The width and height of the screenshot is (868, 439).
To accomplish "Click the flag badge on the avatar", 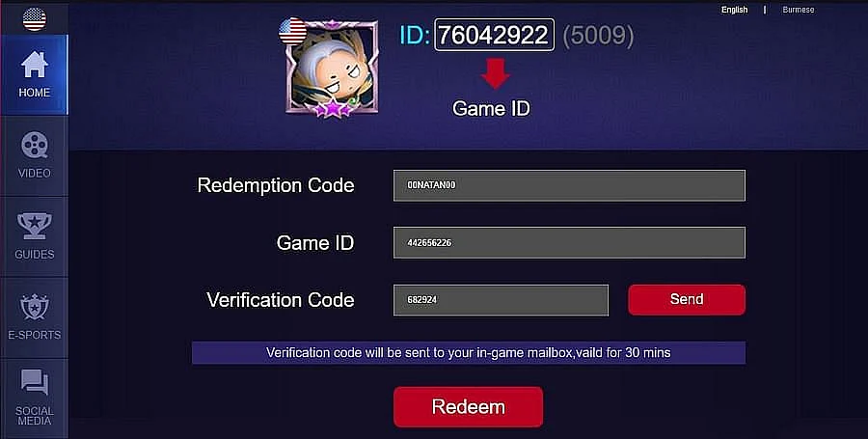I will [x=293, y=31].
